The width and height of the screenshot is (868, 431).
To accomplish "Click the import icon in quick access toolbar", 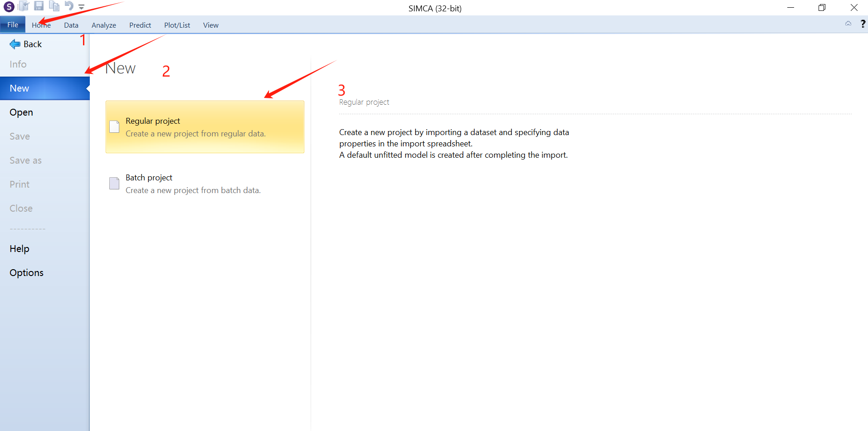I will [x=24, y=6].
